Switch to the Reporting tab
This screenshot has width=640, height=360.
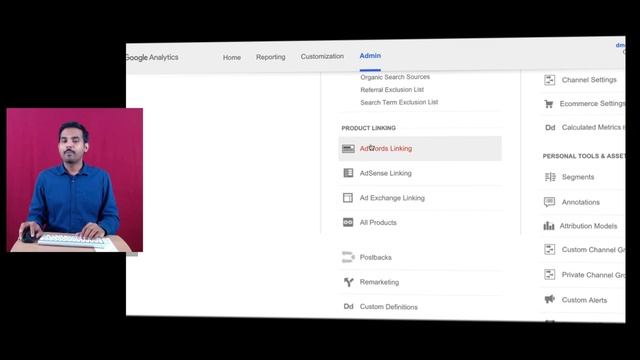tap(271, 57)
